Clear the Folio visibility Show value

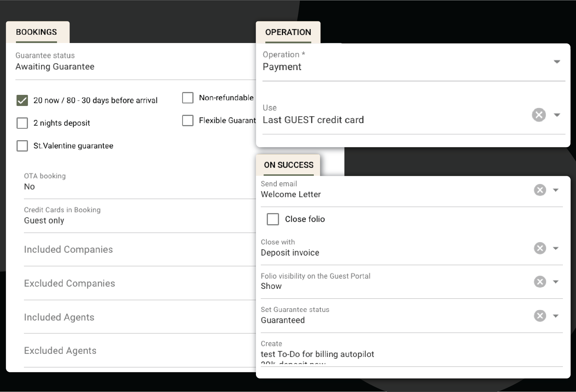(x=540, y=282)
